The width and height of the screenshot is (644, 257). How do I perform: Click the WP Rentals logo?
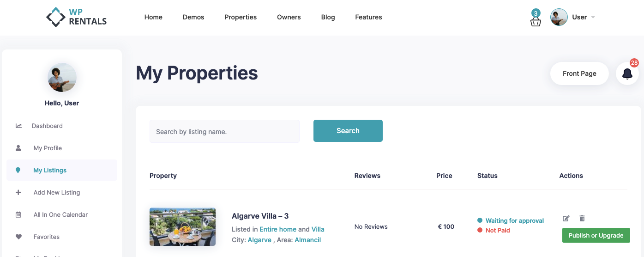tap(77, 17)
